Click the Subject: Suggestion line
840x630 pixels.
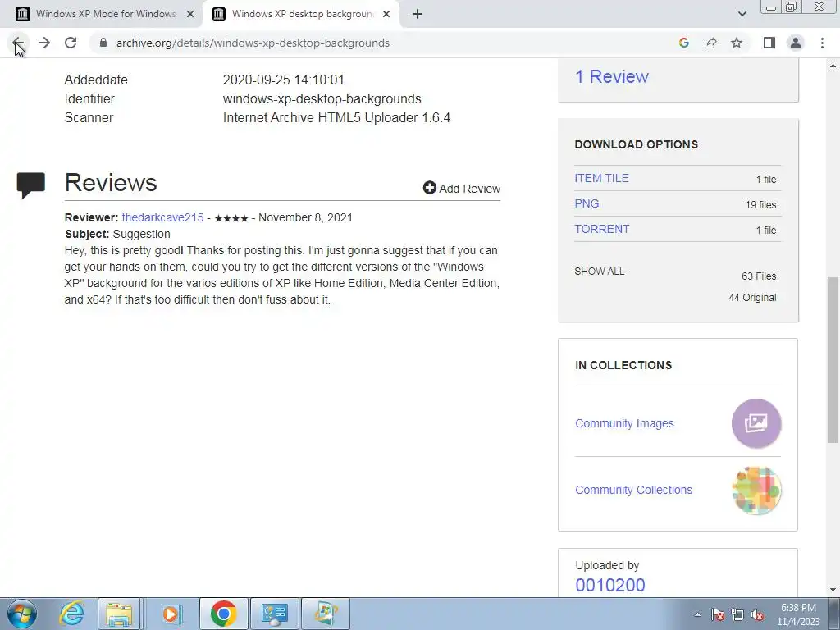point(118,234)
